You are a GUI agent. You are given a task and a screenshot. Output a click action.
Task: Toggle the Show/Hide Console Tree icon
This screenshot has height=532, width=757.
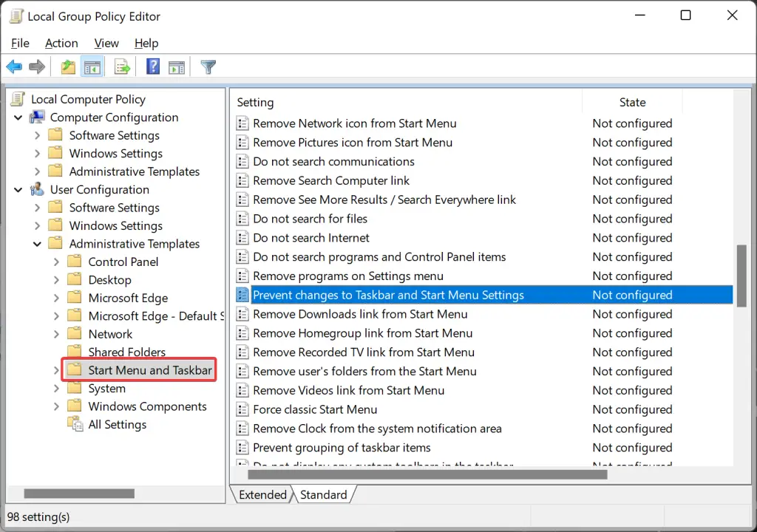[92, 66]
